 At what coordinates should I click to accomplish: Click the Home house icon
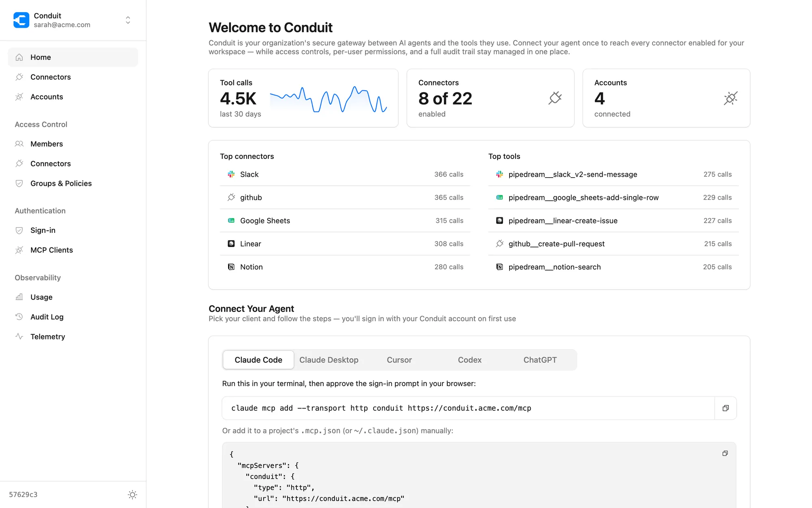19,57
